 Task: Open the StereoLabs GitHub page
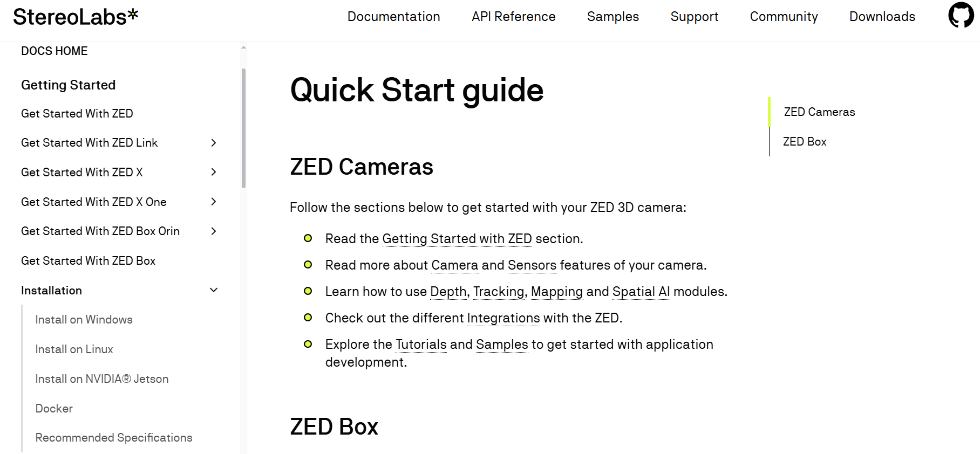click(961, 16)
